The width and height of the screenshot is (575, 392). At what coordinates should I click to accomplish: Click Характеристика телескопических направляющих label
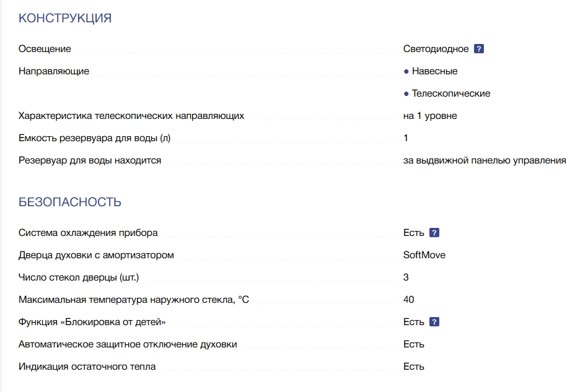(131, 116)
